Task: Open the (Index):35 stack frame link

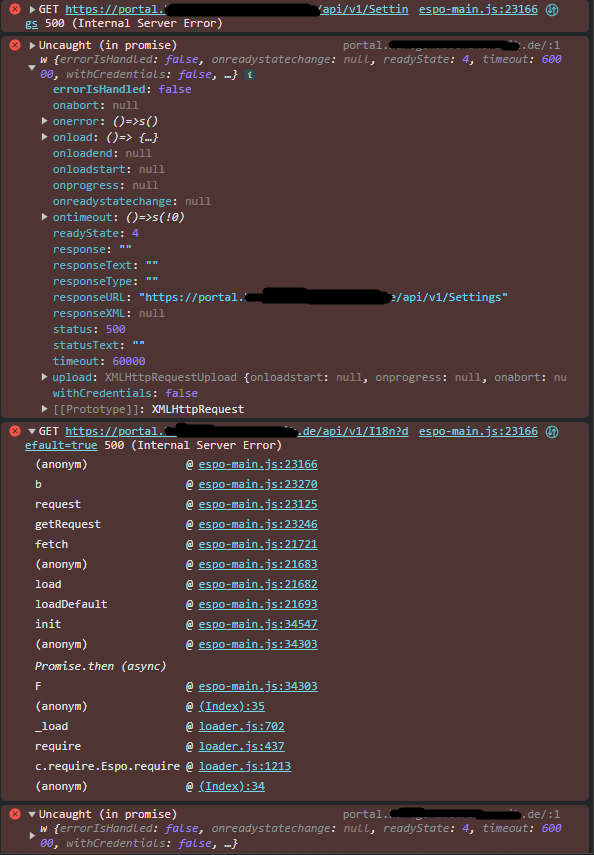Action: tap(232, 706)
